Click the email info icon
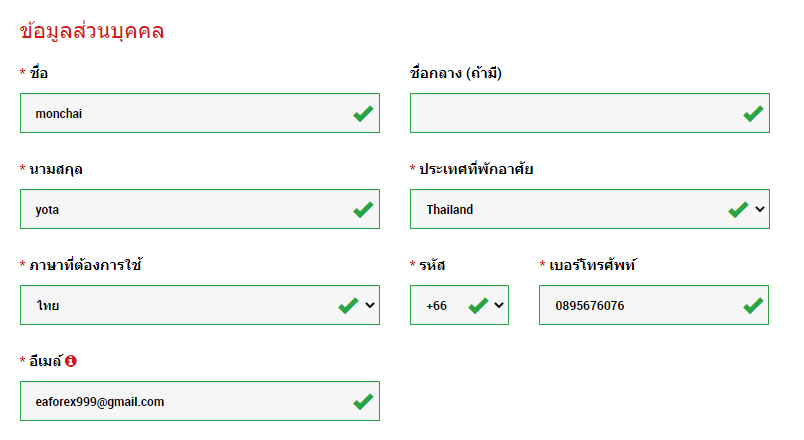The height and width of the screenshot is (440, 804). (x=71, y=361)
